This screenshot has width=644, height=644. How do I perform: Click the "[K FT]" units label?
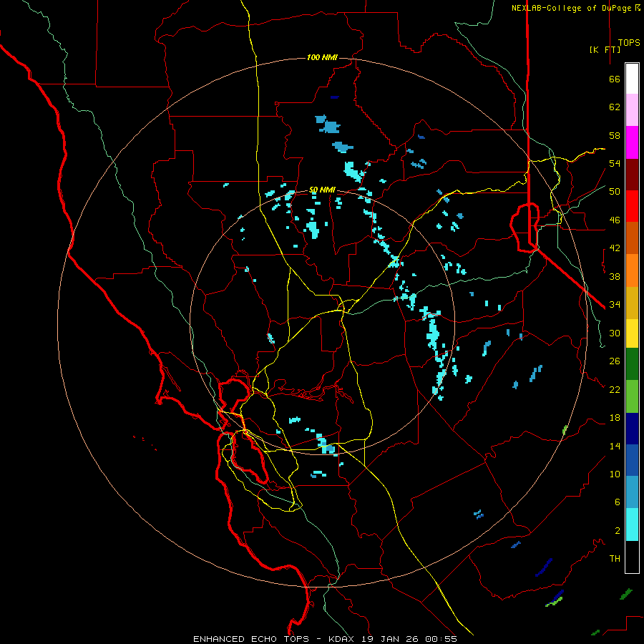(x=605, y=49)
